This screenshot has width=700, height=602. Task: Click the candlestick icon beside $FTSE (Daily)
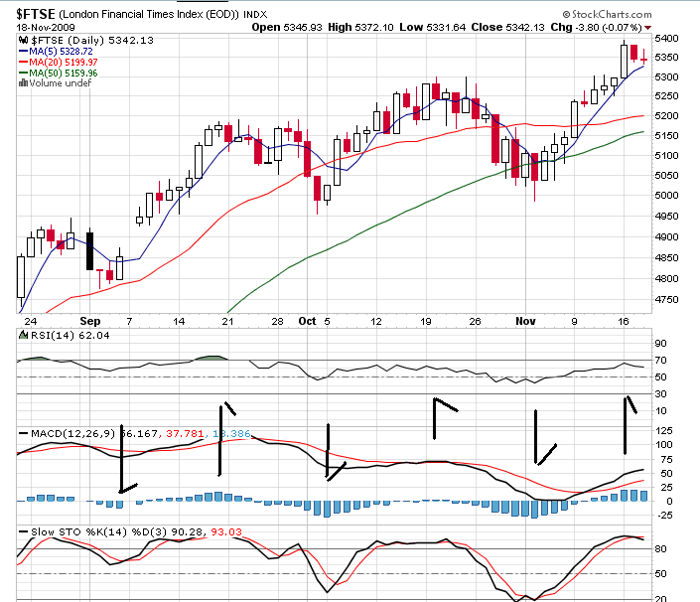tap(24, 40)
